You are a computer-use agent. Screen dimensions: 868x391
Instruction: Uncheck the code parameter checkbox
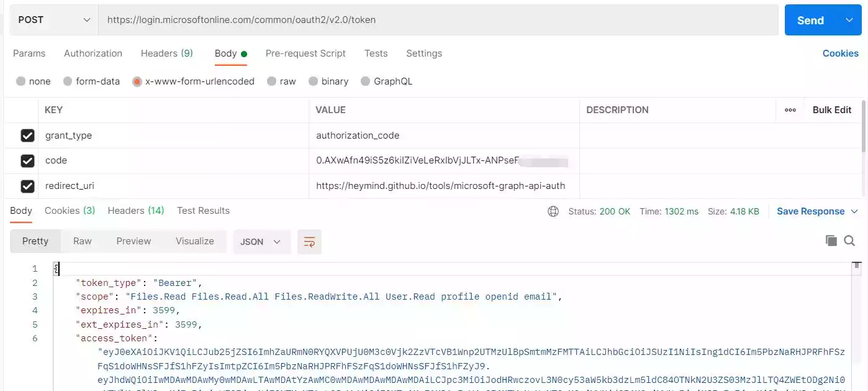pos(27,161)
